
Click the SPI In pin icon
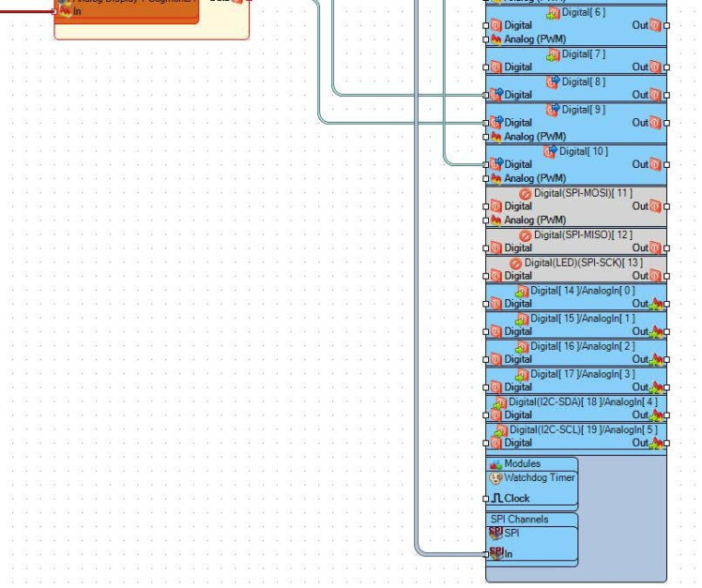coord(496,553)
